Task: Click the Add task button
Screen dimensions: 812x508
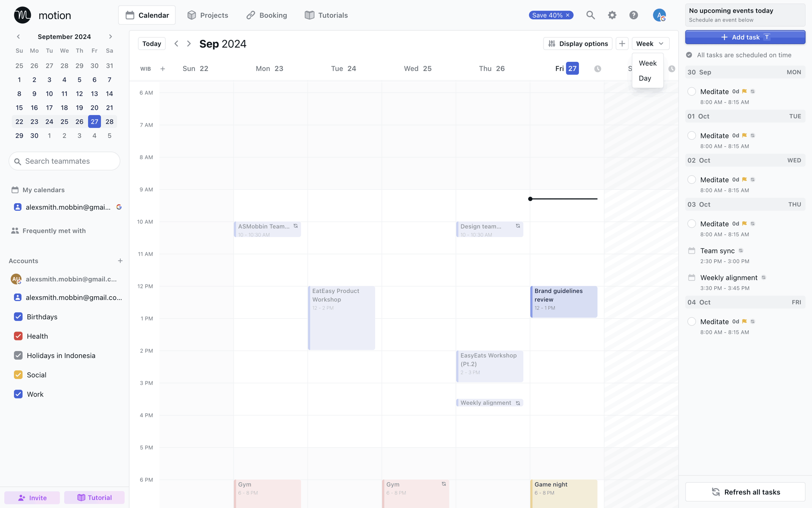Action: point(745,37)
